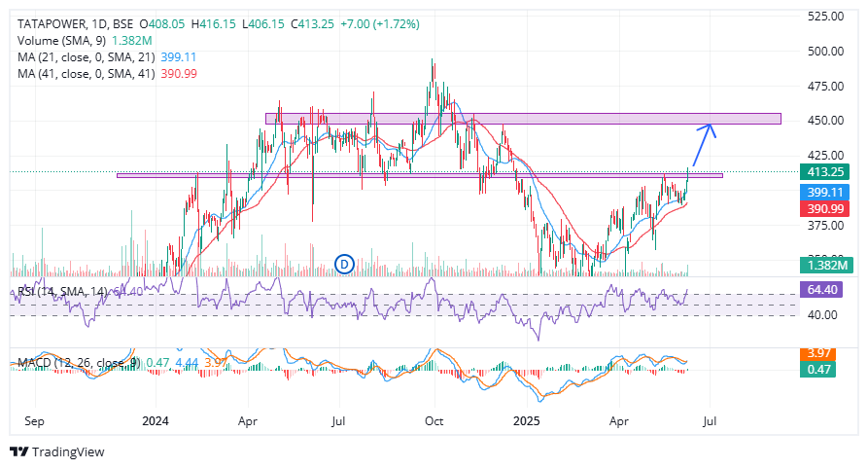Viewport: 868px width, 469px height.
Task: Click the 1.382M volume axis label
Action: click(x=825, y=265)
